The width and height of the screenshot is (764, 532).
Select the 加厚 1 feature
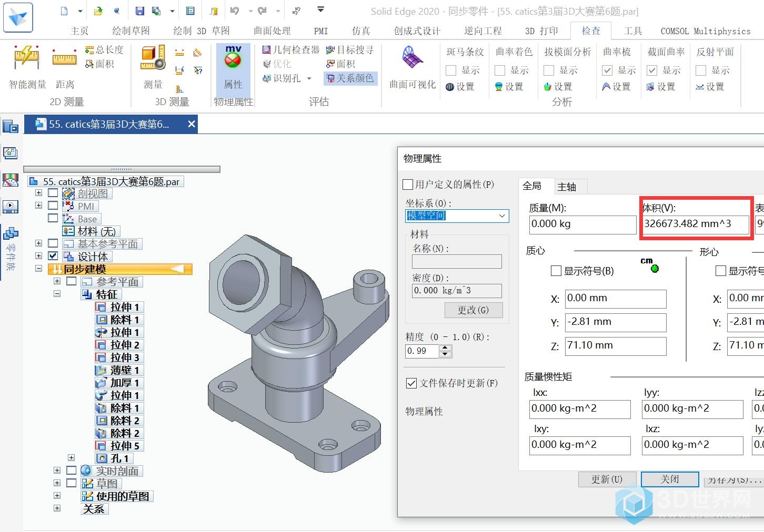point(119,383)
